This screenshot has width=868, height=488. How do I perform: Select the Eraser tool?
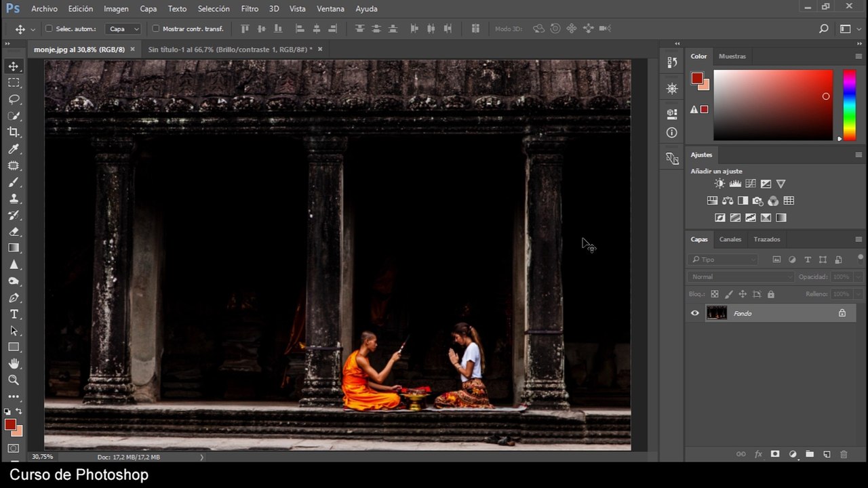(x=14, y=232)
